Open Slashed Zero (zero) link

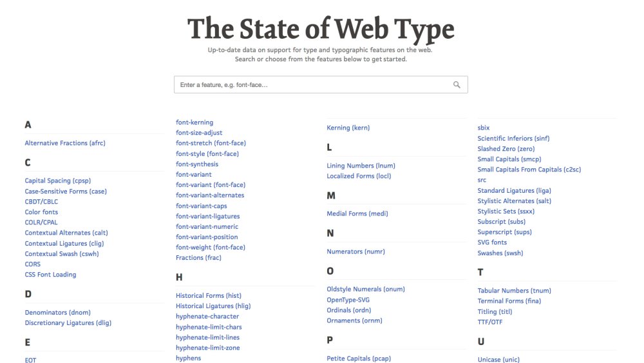506,149
